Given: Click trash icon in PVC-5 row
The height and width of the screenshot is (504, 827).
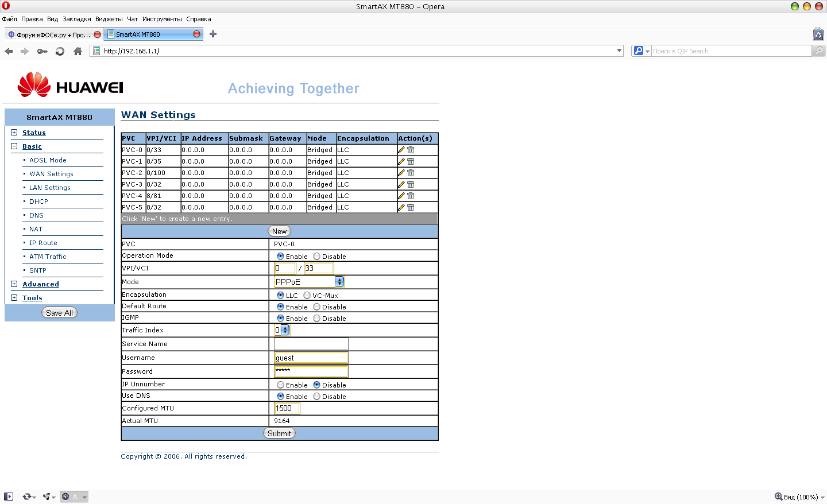Looking at the screenshot, I should click(411, 207).
